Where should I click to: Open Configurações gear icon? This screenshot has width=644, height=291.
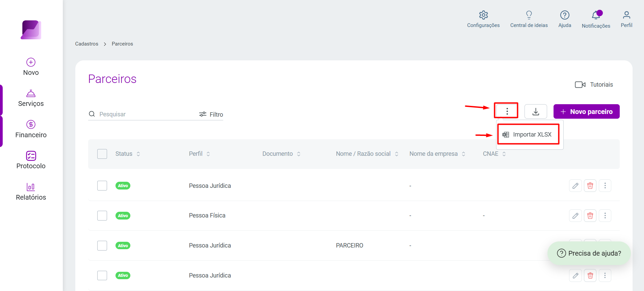(x=483, y=15)
